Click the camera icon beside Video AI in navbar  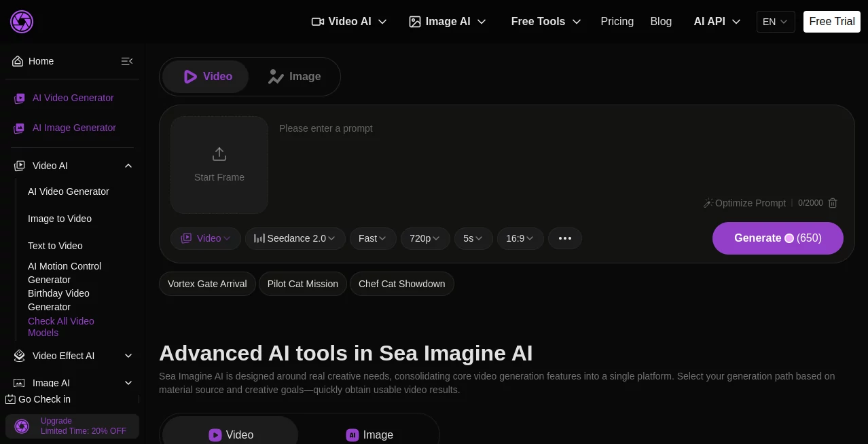(x=318, y=22)
